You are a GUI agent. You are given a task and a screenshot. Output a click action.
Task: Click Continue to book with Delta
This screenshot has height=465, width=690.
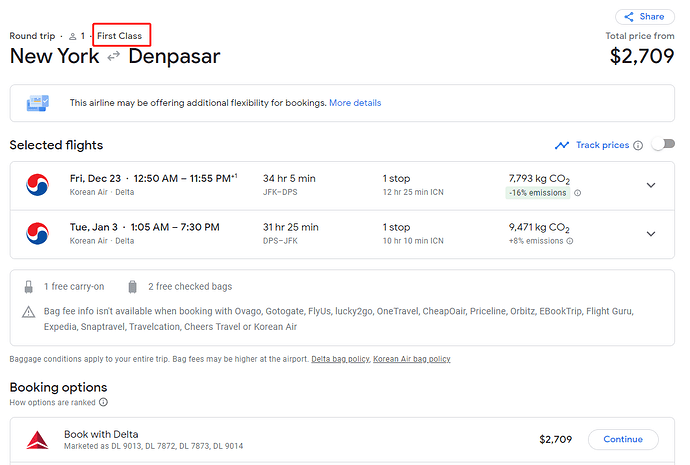[x=623, y=439]
